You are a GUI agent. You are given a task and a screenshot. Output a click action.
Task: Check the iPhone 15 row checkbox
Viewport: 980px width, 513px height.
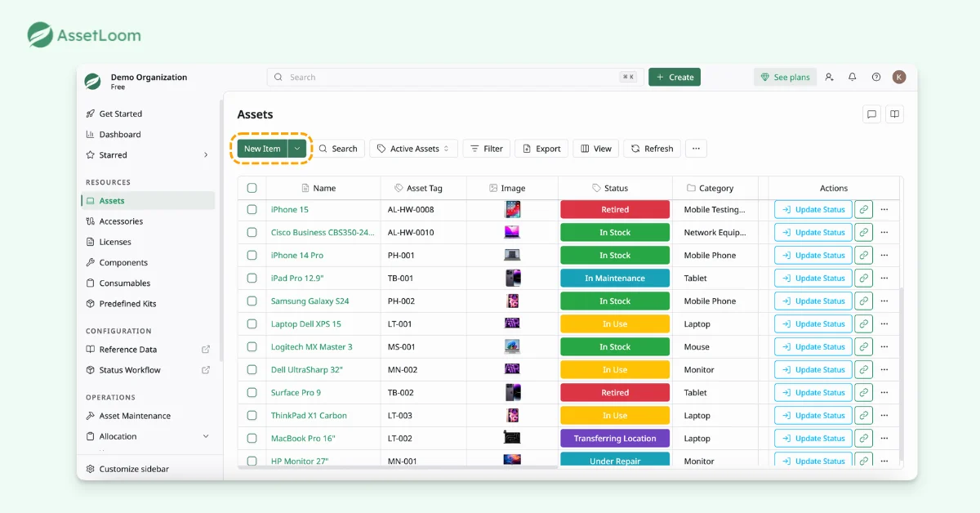252,210
